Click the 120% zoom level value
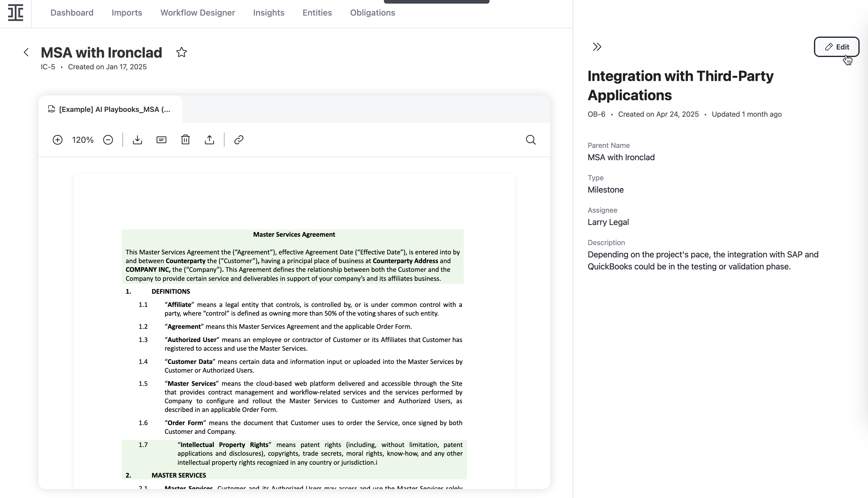 click(83, 140)
